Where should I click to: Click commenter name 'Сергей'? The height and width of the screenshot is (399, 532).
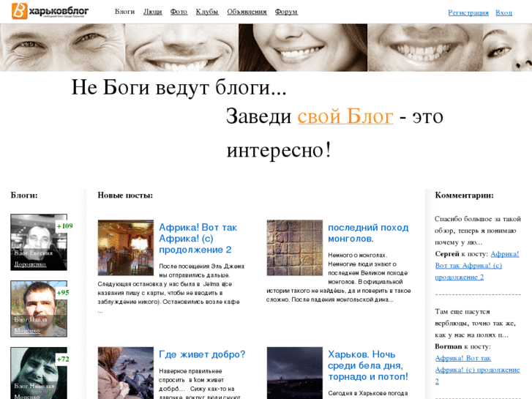(447, 254)
